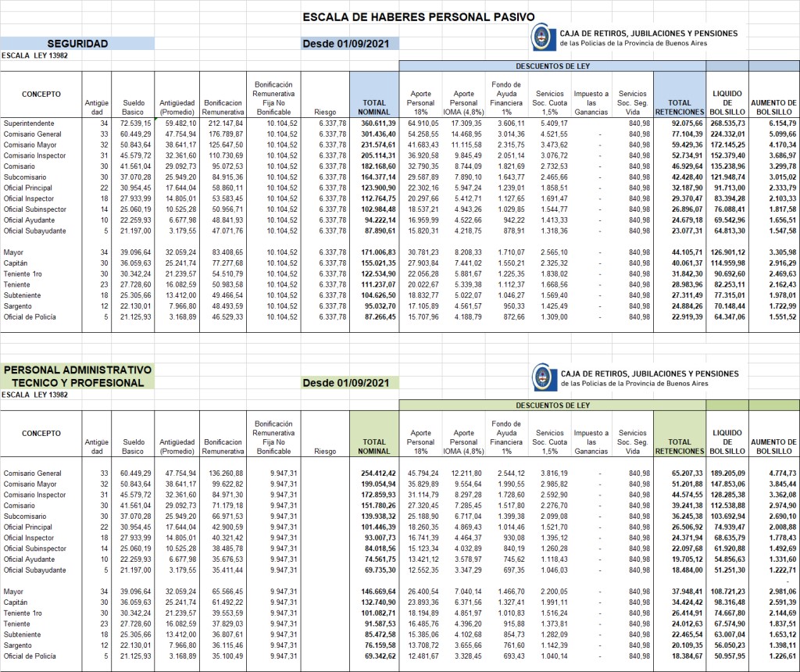The width and height of the screenshot is (800, 672).
Task: Click the Total Nominal cell '76.159,58'
Action: pos(380,645)
